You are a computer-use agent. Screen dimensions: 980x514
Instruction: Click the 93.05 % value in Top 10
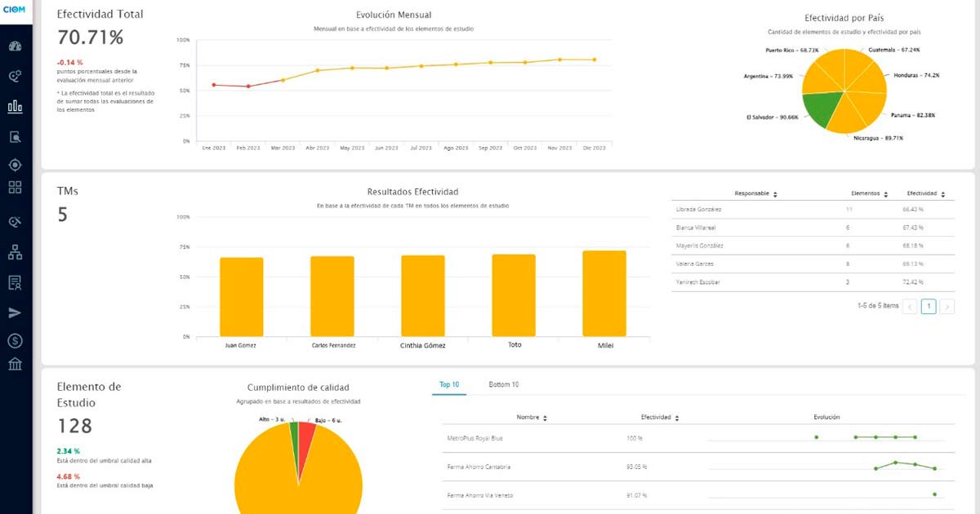(x=637, y=467)
